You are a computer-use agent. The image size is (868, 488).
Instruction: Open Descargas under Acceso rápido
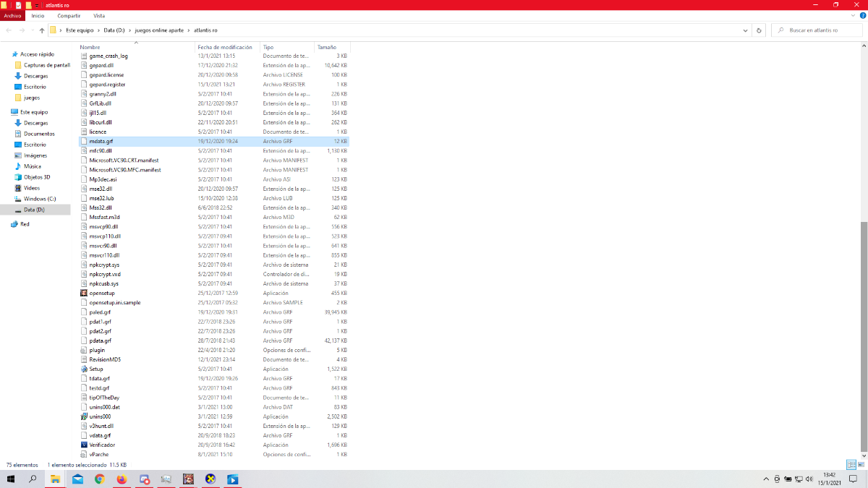coord(35,76)
